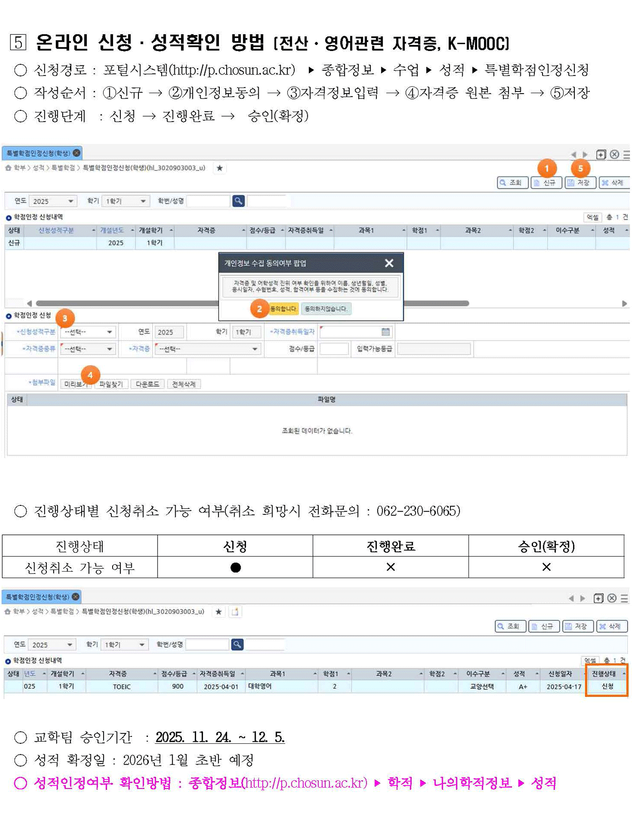Click the 전체삭제 attachment button
Image resolution: width=632 pixels, height=840 pixels.
click(x=183, y=384)
